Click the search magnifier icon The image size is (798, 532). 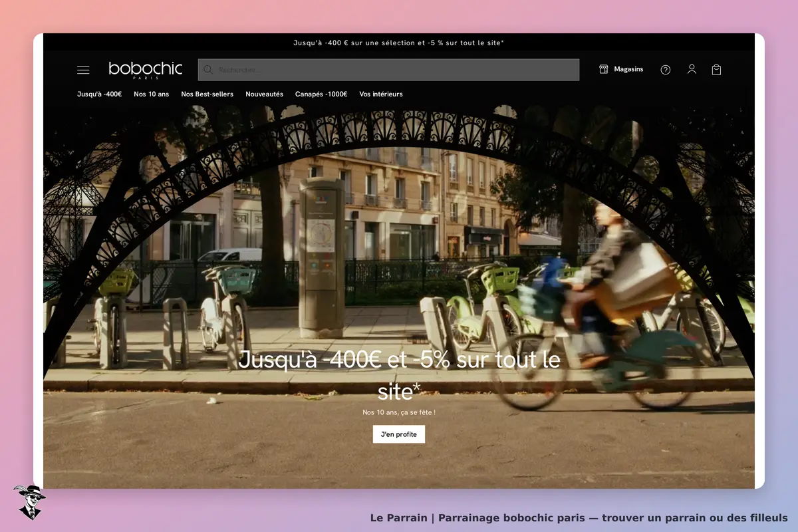coord(208,70)
